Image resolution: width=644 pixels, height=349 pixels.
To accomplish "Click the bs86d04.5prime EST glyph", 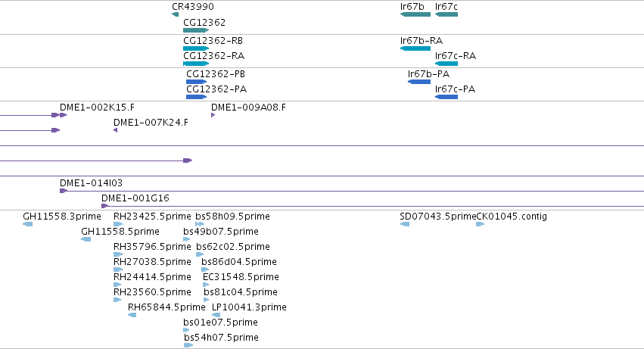I will [205, 270].
